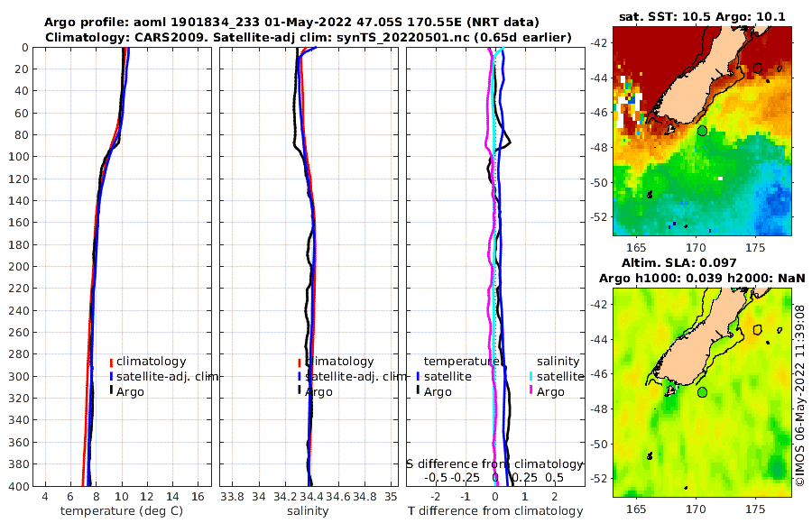Click the Argo float circle on SLA map
This screenshot has height=523, width=812.
click(x=702, y=392)
